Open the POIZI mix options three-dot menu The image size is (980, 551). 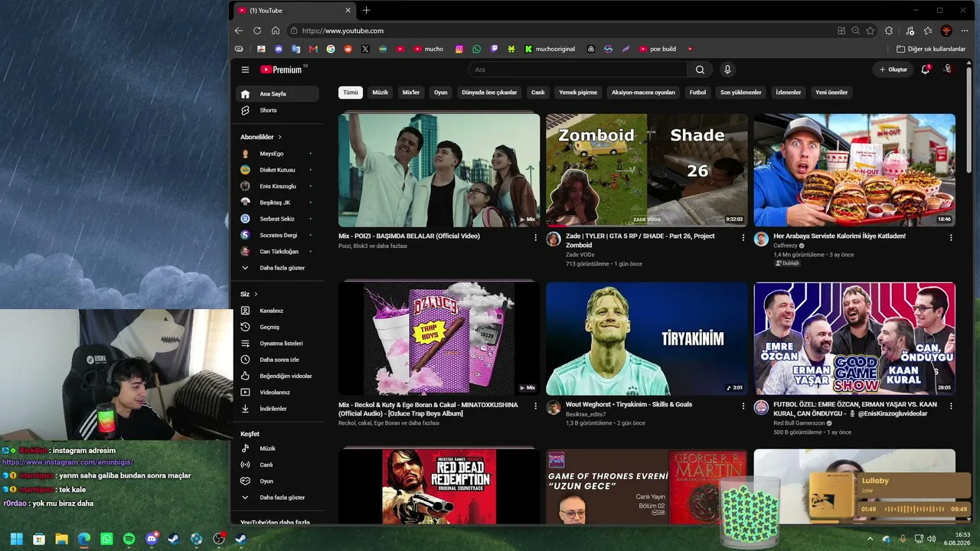pyautogui.click(x=535, y=238)
